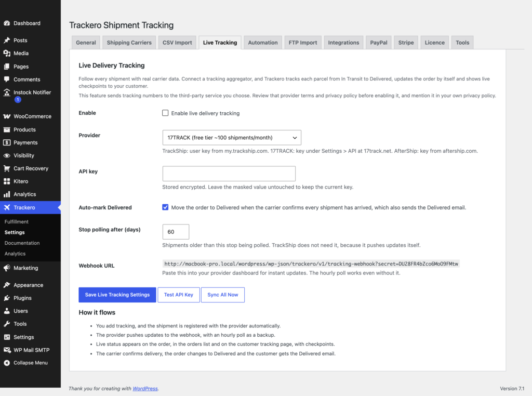This screenshot has width=532, height=396.
Task: Switch to the General tab
Action: 86,43
